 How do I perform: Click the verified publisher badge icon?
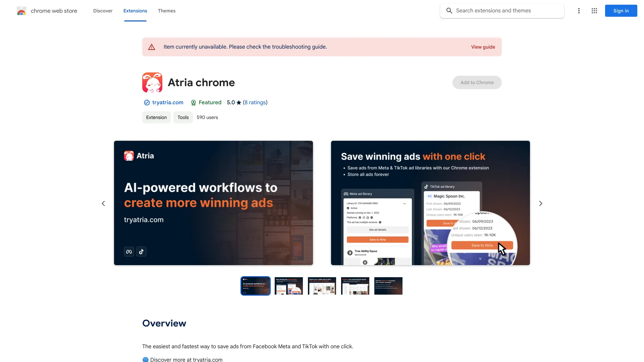(147, 103)
